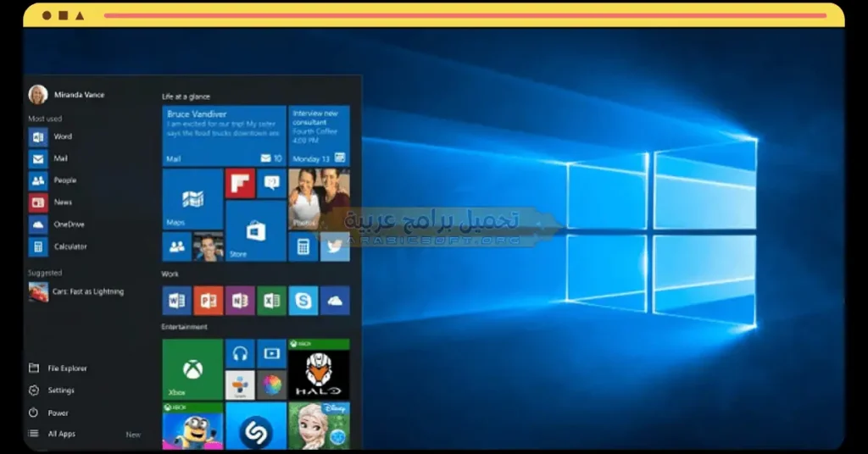Screen dimensions: 868x454
Task: Click the Life at a glance group header
Action: pyautogui.click(x=186, y=97)
